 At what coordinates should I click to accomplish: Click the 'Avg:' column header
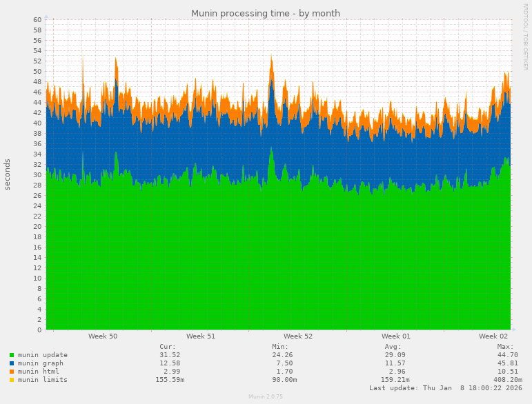coord(393,347)
